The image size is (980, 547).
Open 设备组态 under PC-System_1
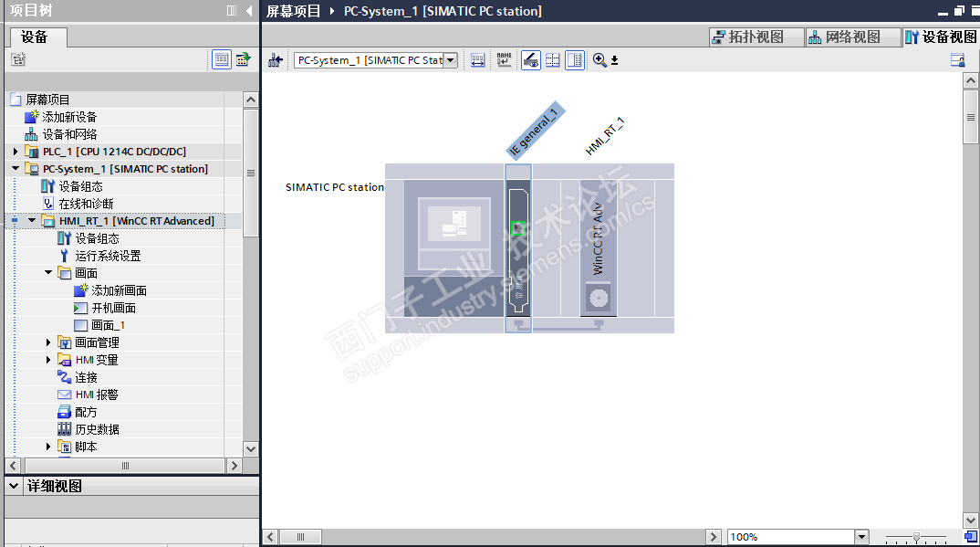coord(80,186)
